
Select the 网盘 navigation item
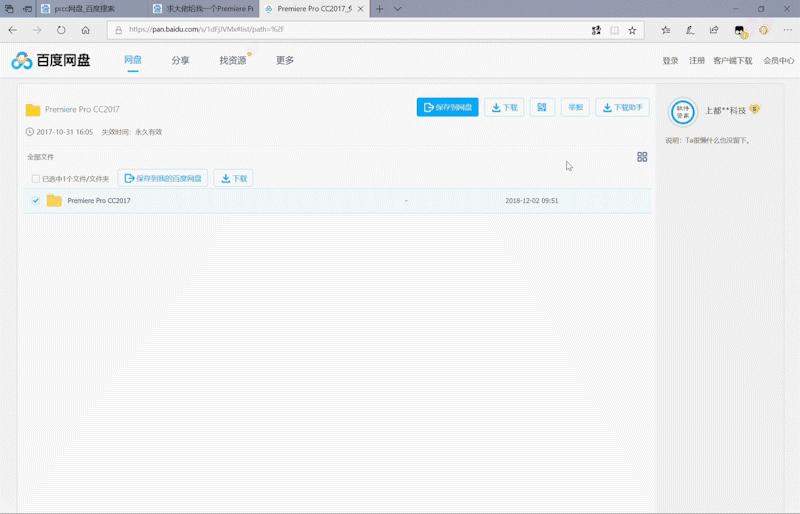pos(133,60)
